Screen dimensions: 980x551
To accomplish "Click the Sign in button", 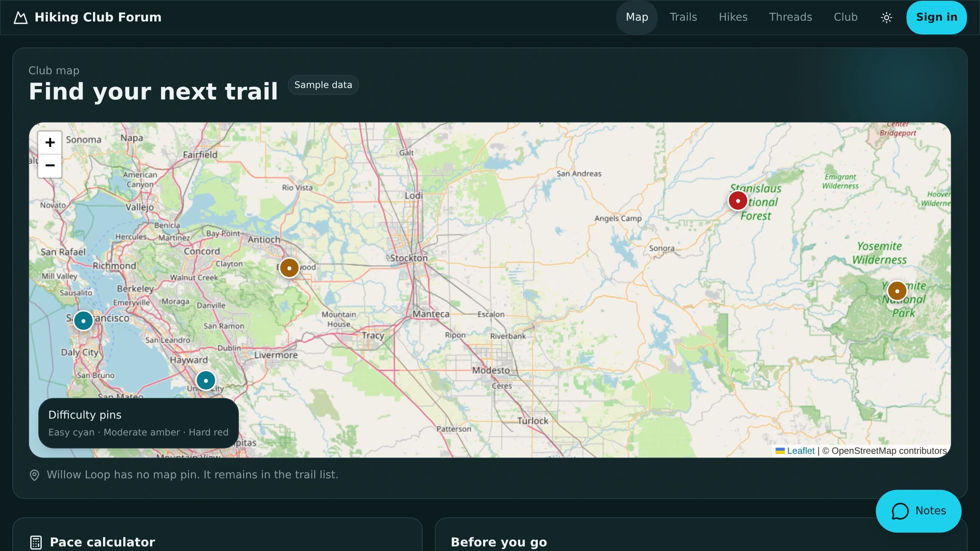I will pos(936,17).
